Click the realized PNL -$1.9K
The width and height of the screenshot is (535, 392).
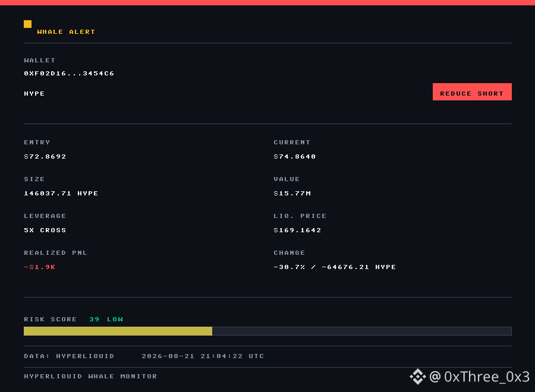coord(40,267)
